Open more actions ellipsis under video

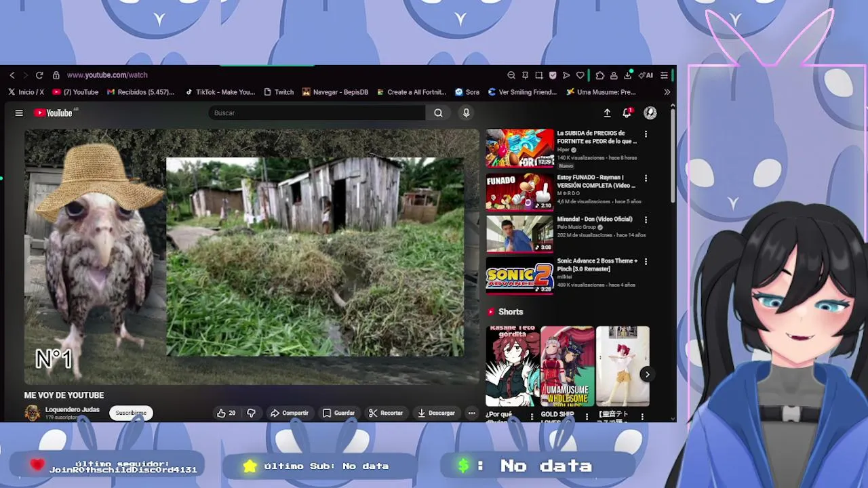pos(471,413)
